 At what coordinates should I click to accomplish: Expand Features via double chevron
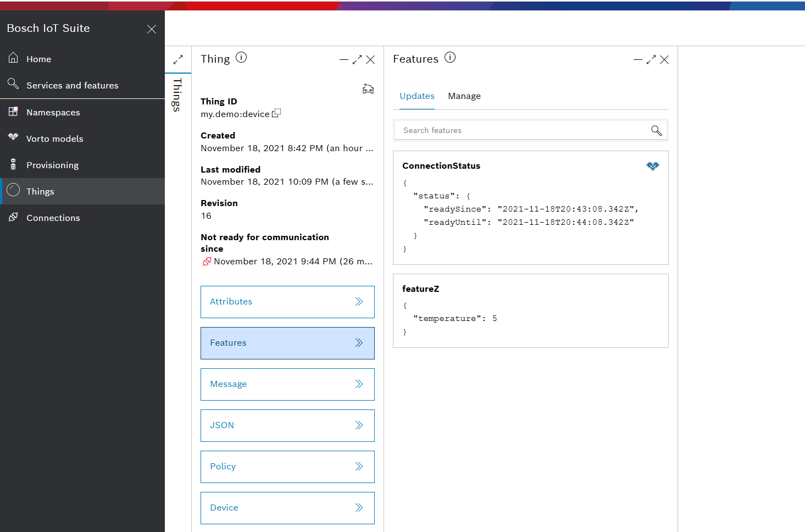coord(359,342)
